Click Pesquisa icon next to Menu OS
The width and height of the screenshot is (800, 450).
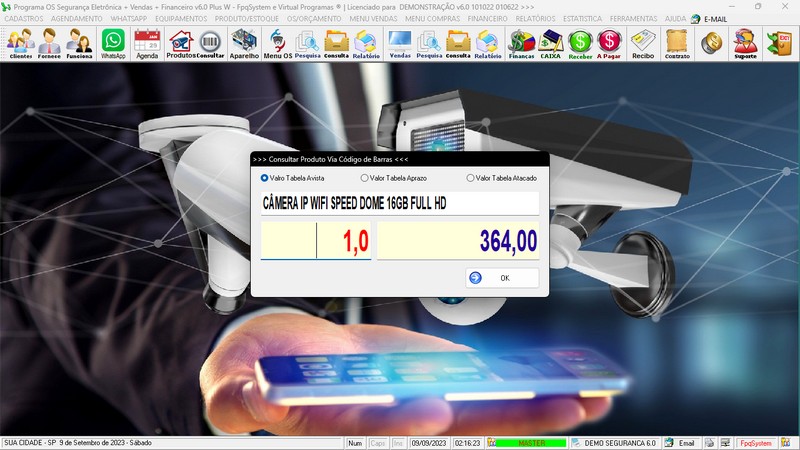(307, 43)
